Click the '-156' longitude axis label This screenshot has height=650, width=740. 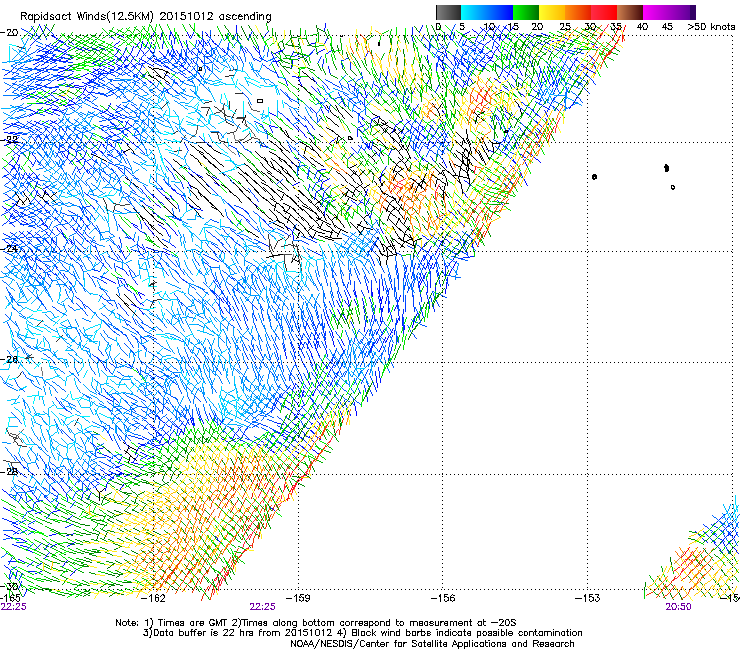tap(443, 598)
